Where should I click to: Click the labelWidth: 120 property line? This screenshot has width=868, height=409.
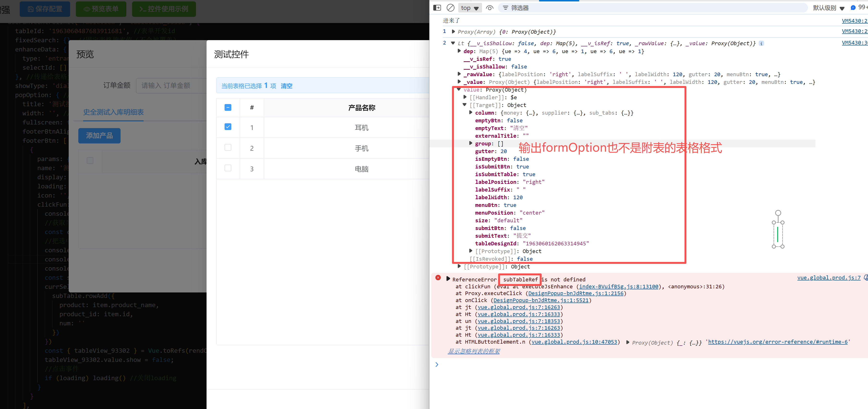[499, 197]
